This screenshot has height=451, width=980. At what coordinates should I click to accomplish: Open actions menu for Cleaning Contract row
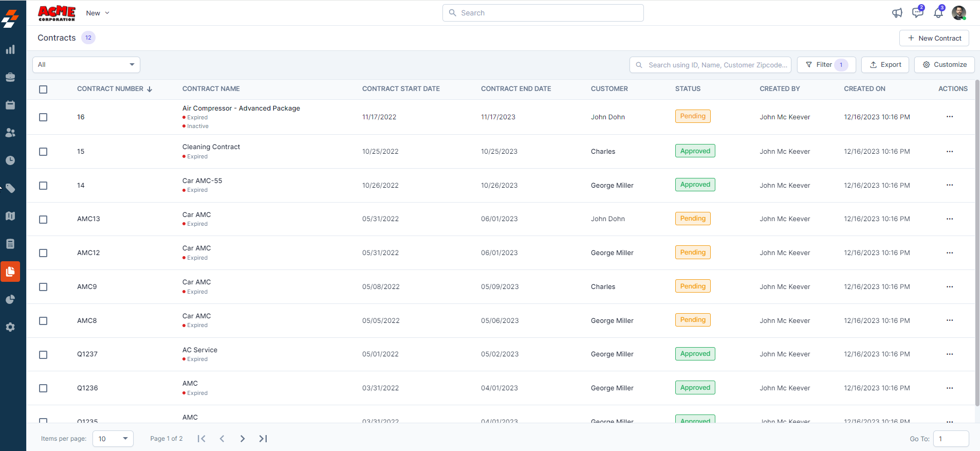(949, 151)
